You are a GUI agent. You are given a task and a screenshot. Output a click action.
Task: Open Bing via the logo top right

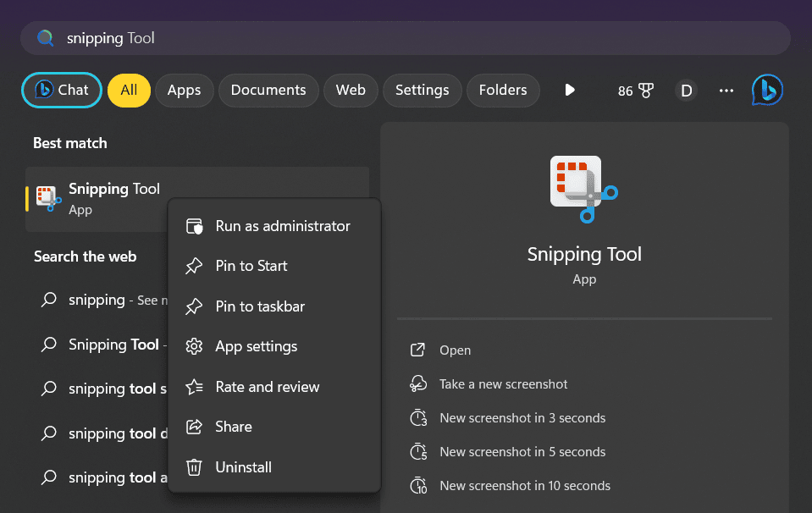pos(766,90)
